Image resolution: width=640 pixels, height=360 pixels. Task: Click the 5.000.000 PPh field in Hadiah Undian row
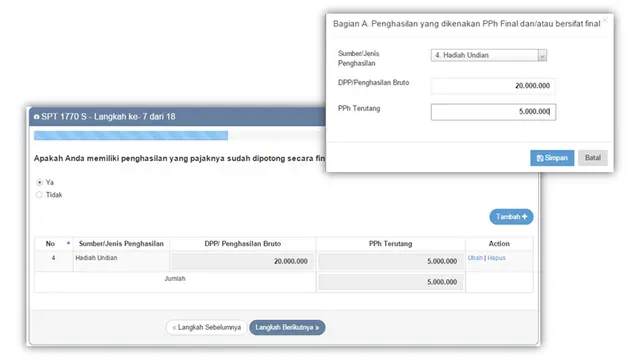[391, 261]
